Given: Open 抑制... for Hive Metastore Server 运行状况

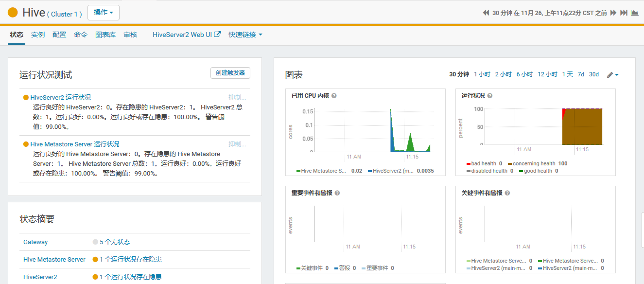Looking at the screenshot, I should point(237,144).
